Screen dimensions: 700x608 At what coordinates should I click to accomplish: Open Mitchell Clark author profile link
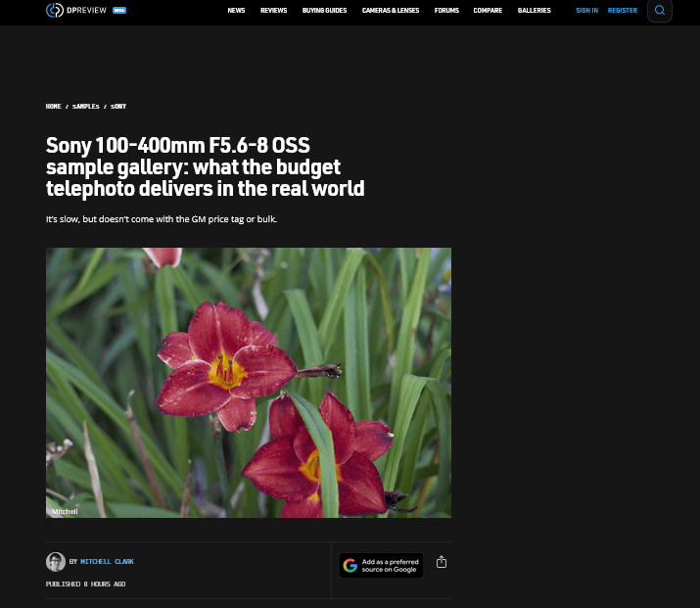click(107, 562)
